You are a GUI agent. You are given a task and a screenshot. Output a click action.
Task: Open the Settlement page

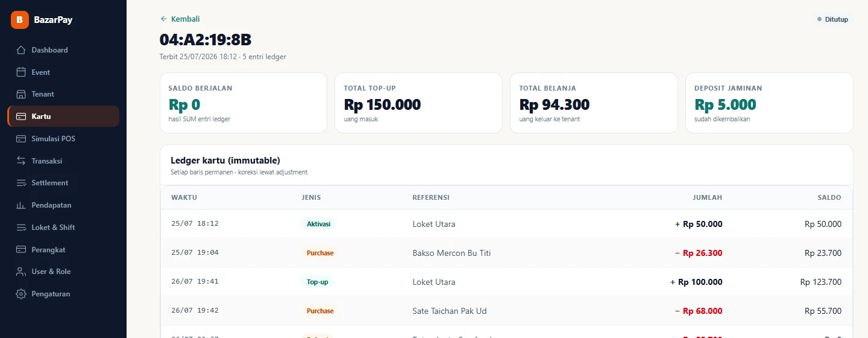[63, 183]
